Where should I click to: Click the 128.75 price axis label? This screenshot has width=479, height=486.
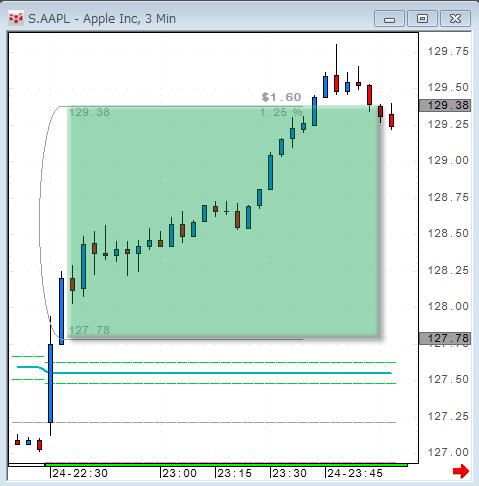click(448, 197)
